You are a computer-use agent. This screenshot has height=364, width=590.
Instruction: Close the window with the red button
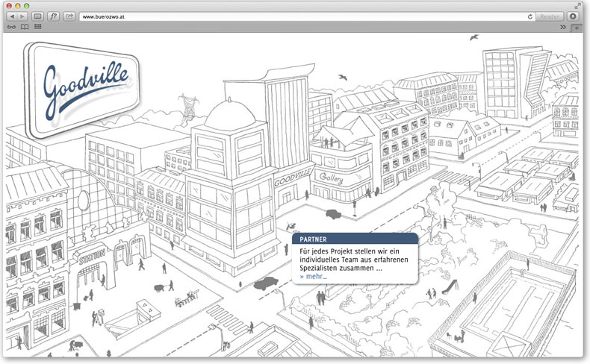9,6
